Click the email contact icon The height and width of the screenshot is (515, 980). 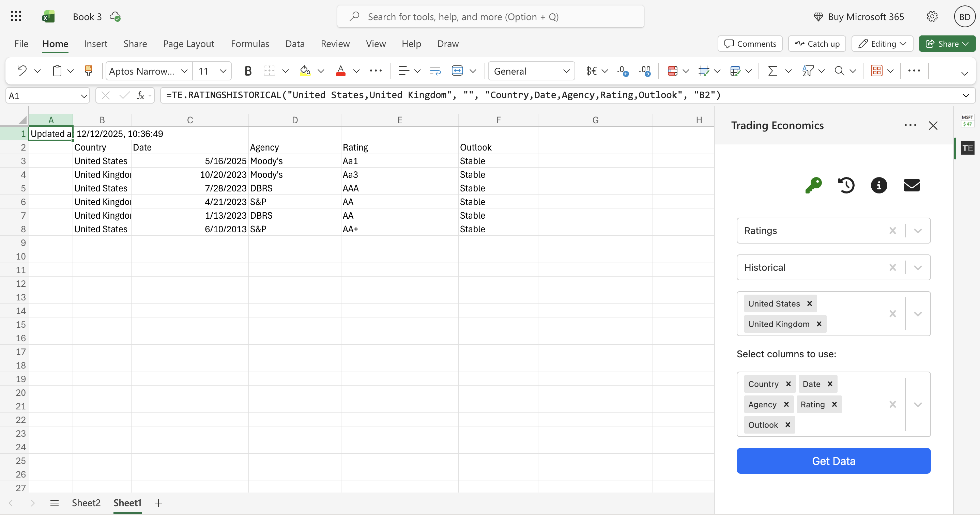click(x=912, y=185)
